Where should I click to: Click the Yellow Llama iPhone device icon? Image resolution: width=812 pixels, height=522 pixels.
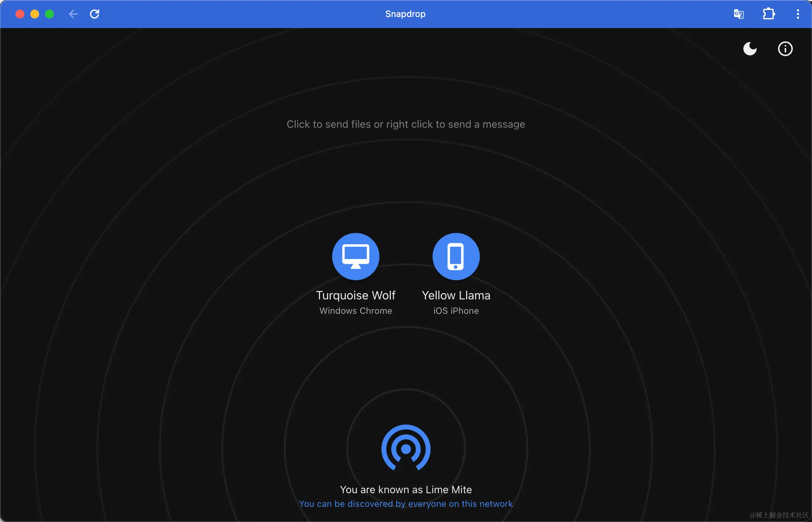point(456,256)
